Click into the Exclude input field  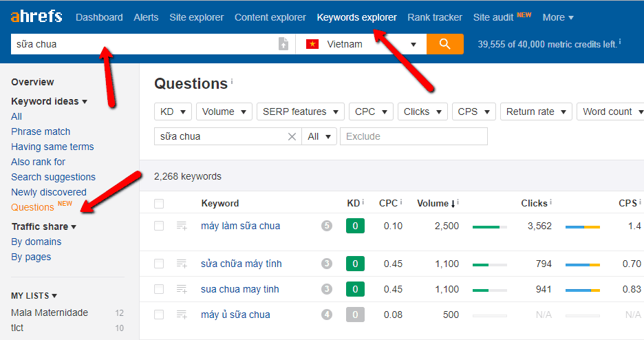[x=414, y=136]
